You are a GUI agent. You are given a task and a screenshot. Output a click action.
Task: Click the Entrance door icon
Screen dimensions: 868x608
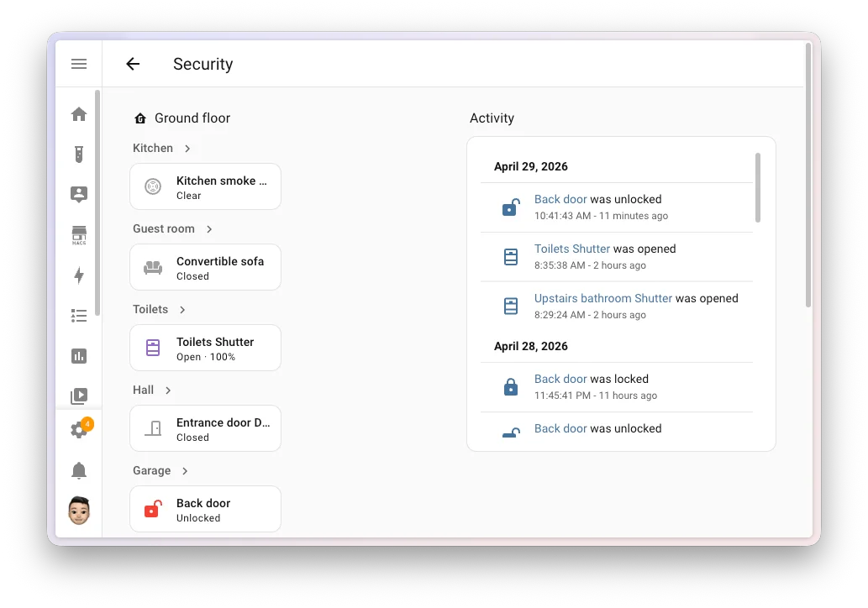tap(153, 428)
